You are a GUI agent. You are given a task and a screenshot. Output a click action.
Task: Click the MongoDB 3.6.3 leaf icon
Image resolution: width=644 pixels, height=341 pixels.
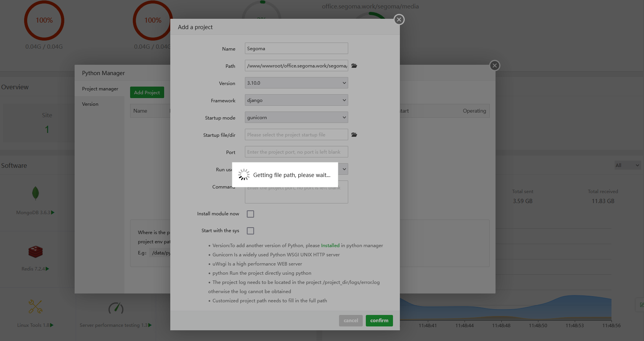click(36, 193)
